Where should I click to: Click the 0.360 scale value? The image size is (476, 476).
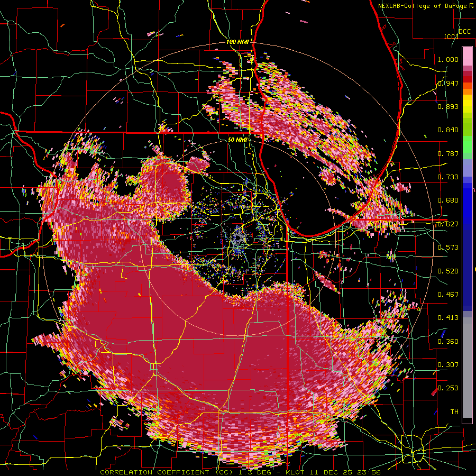(x=448, y=341)
